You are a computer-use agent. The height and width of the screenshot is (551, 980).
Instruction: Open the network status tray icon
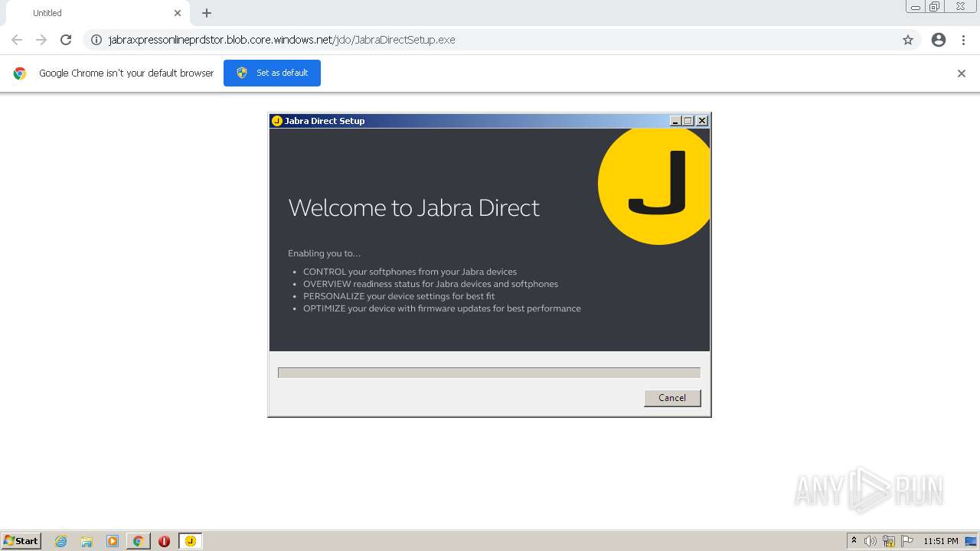tap(889, 541)
